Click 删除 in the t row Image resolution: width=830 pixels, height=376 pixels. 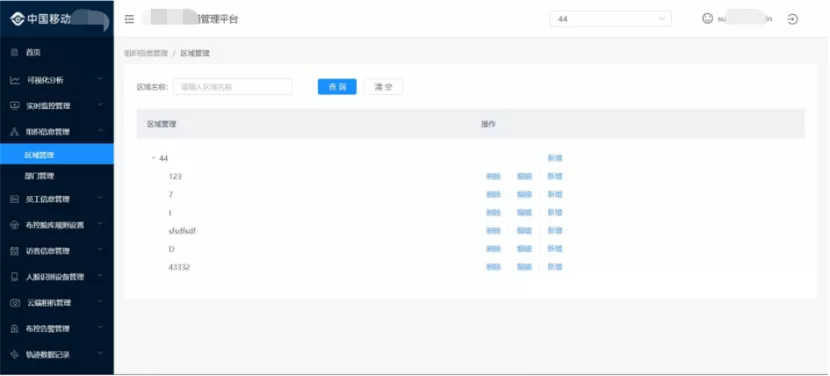click(x=493, y=212)
